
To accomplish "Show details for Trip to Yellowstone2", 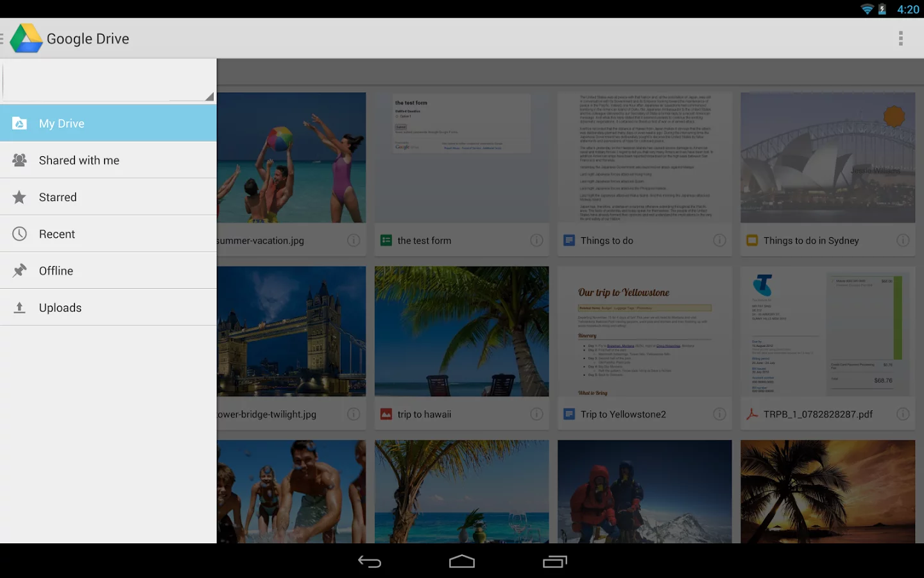I will point(720,414).
